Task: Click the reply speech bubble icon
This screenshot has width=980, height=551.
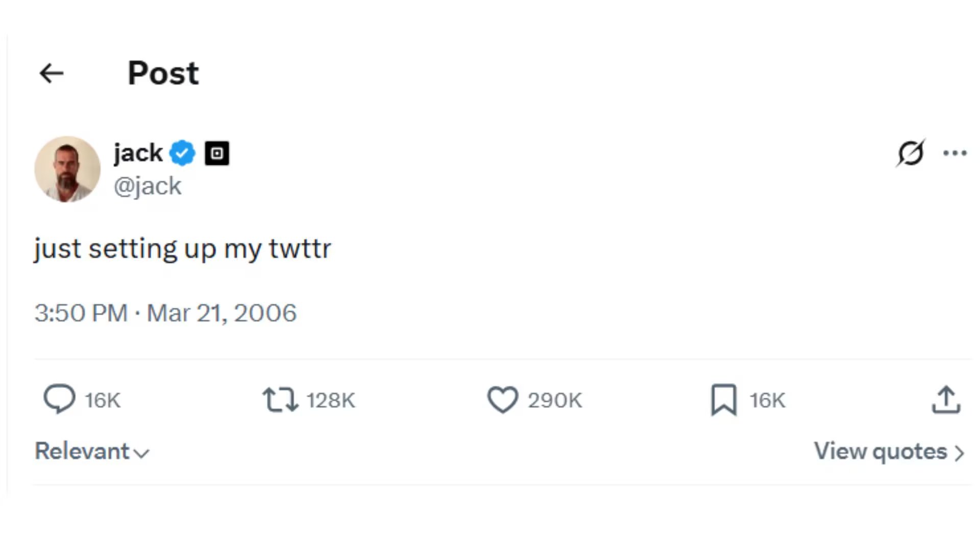Action: pos(59,399)
